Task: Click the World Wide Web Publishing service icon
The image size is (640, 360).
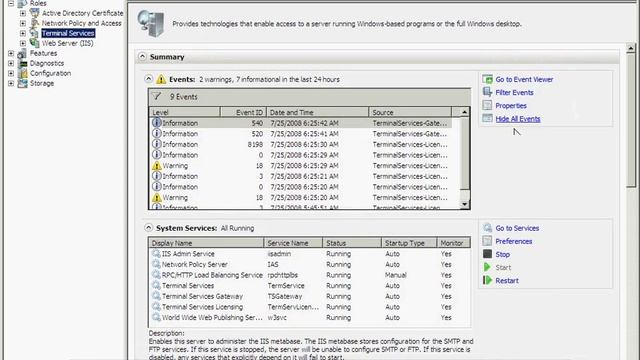Action: (156, 317)
